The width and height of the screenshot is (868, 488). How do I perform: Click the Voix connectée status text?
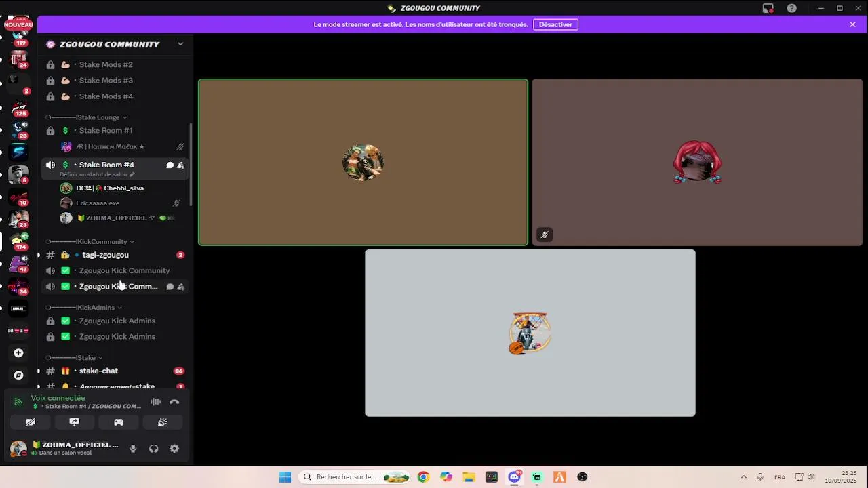click(x=58, y=398)
